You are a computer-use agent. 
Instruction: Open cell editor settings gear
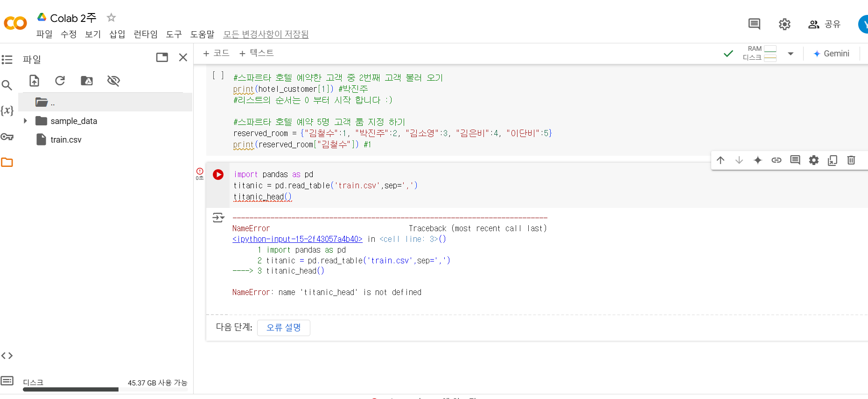(814, 160)
